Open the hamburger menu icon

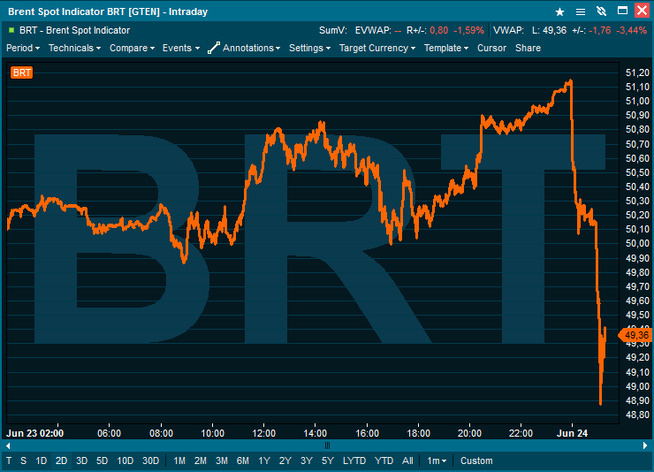(579, 11)
